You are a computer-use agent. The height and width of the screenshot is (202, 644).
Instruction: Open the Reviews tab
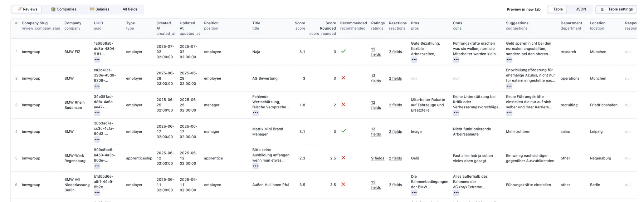coord(27,9)
